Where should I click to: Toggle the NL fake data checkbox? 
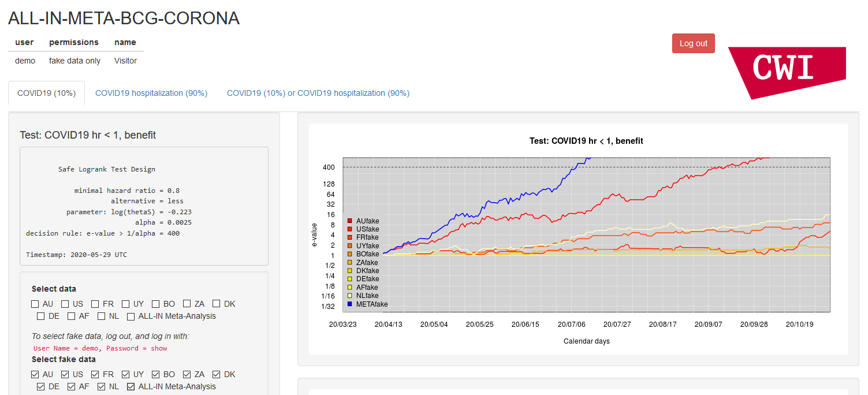(x=102, y=386)
